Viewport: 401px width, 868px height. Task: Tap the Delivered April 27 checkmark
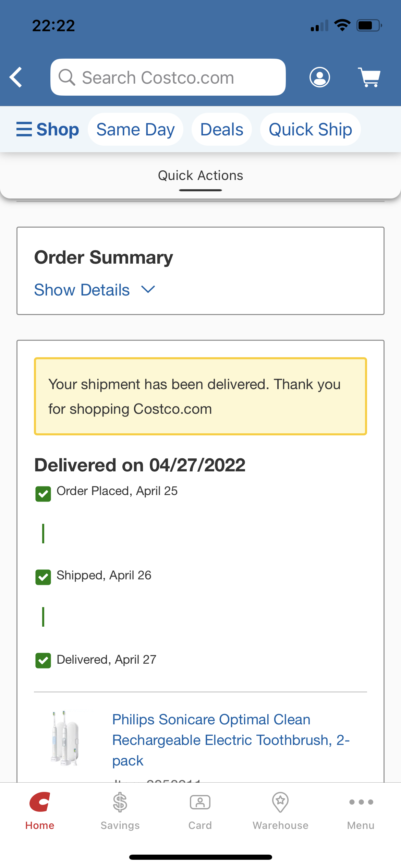pos(43,661)
